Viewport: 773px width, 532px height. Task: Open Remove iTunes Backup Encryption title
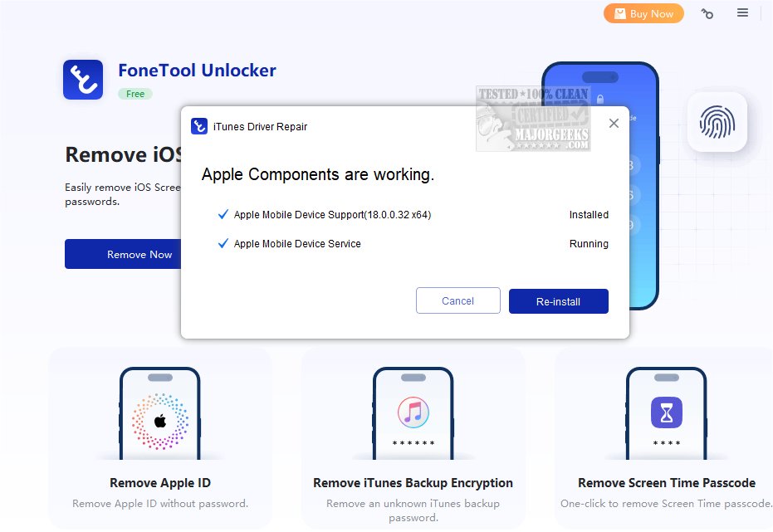point(413,483)
